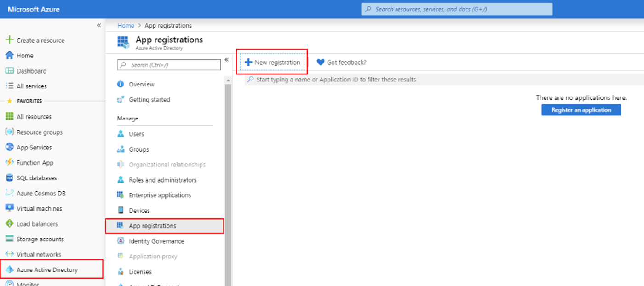Image resolution: width=644 pixels, height=286 pixels.
Task: Click the New registration button
Action: coord(272,63)
